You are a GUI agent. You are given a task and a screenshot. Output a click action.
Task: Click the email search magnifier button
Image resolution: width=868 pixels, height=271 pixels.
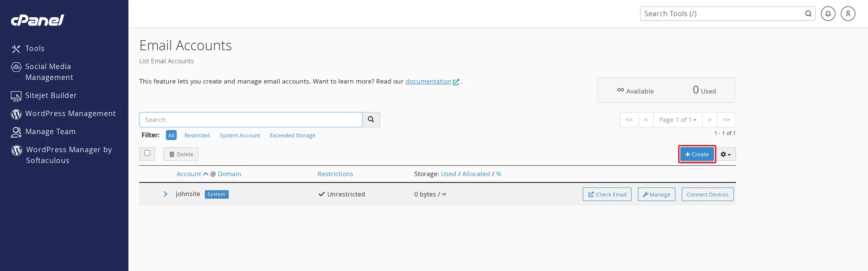371,120
